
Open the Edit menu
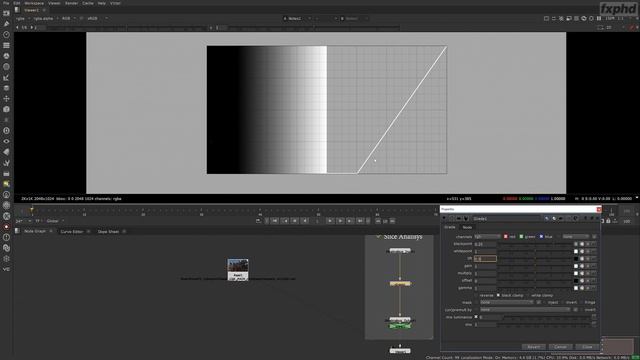pos(17,3)
